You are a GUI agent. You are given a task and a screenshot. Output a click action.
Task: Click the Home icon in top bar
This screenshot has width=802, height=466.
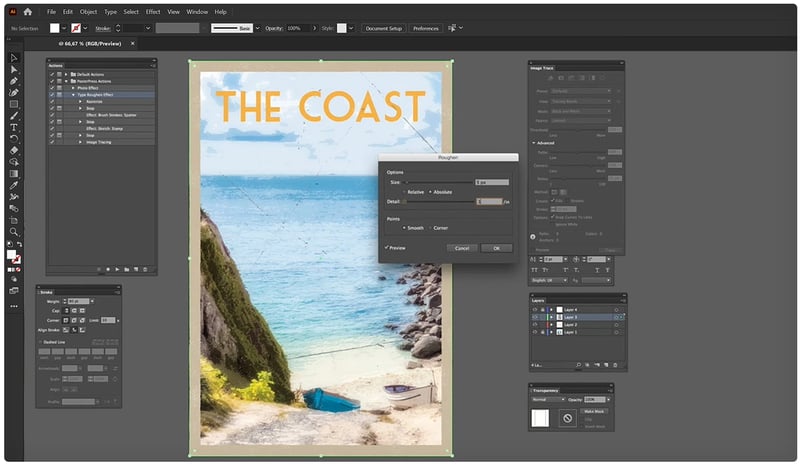pyautogui.click(x=27, y=12)
